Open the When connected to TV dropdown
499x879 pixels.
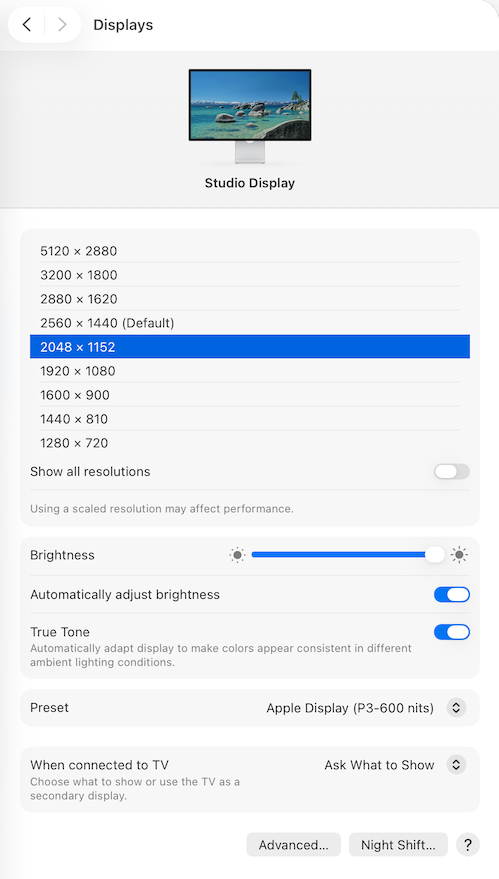pyautogui.click(x=395, y=765)
